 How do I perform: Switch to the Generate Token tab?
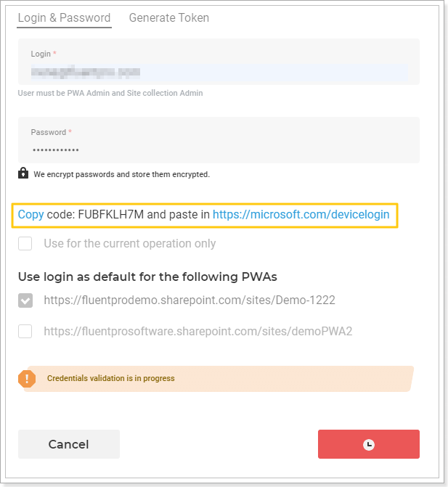tap(169, 18)
